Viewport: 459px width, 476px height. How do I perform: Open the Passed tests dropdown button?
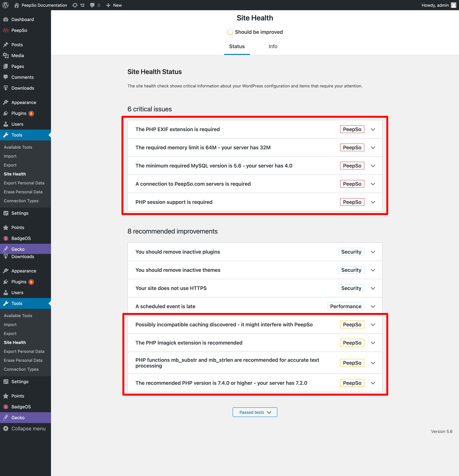pos(255,412)
